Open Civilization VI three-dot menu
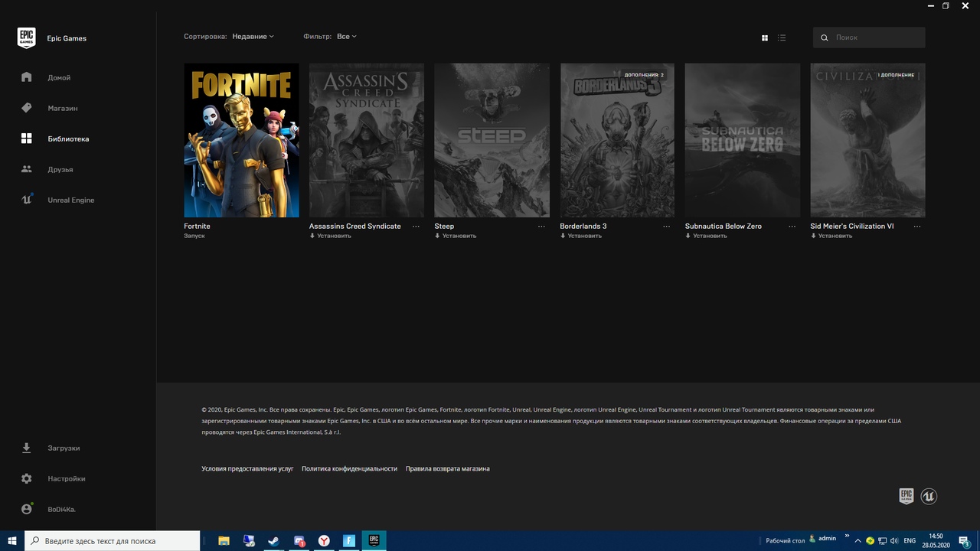This screenshot has width=980, height=551. [917, 227]
